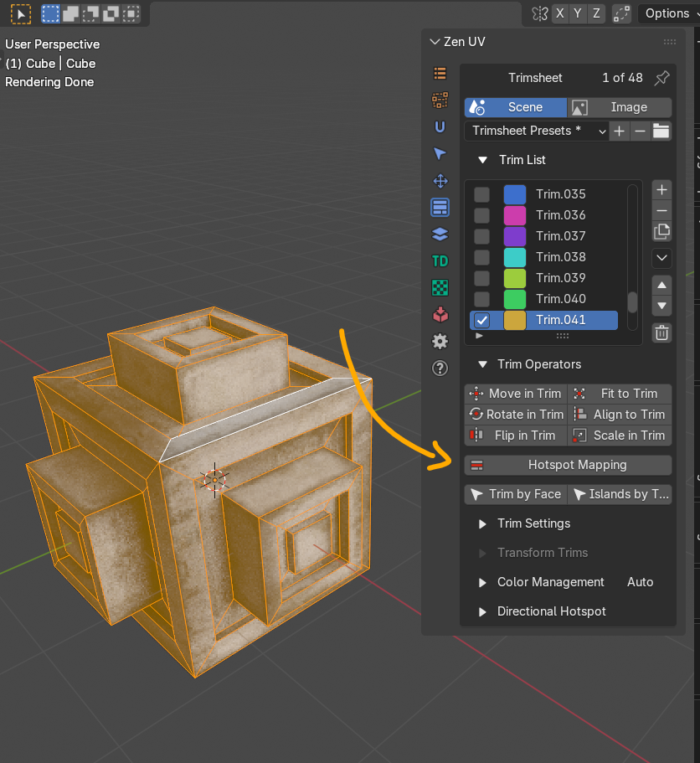Image resolution: width=700 pixels, height=763 pixels.
Task: Collapse the Trim List section
Action: coord(482,160)
